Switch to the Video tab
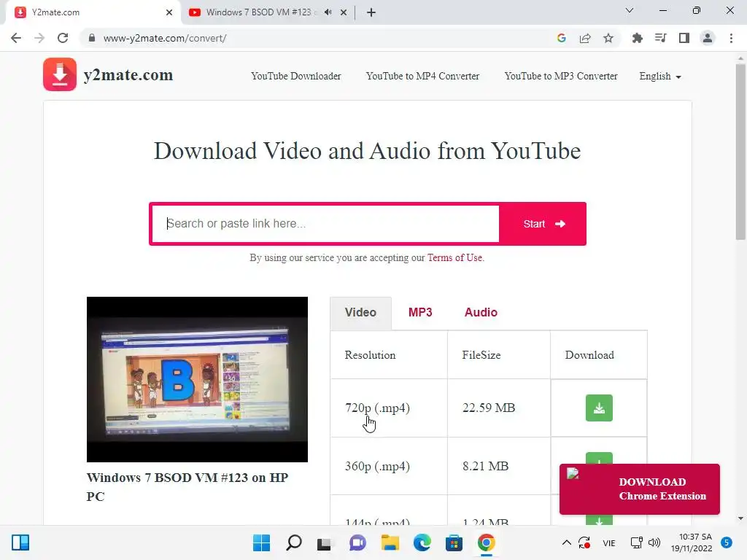The image size is (747, 560). coord(360,312)
